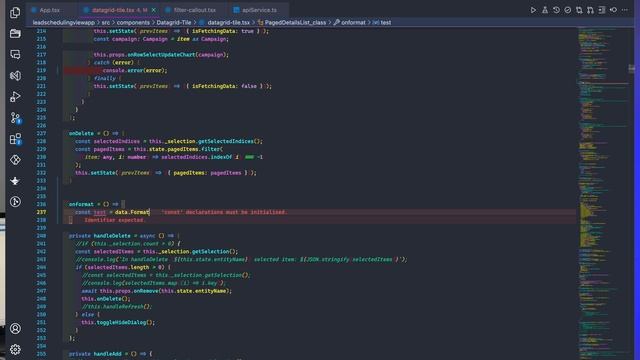Click test symbol in the breadcrumb
The height and width of the screenshot is (360, 640).
tap(386, 22)
